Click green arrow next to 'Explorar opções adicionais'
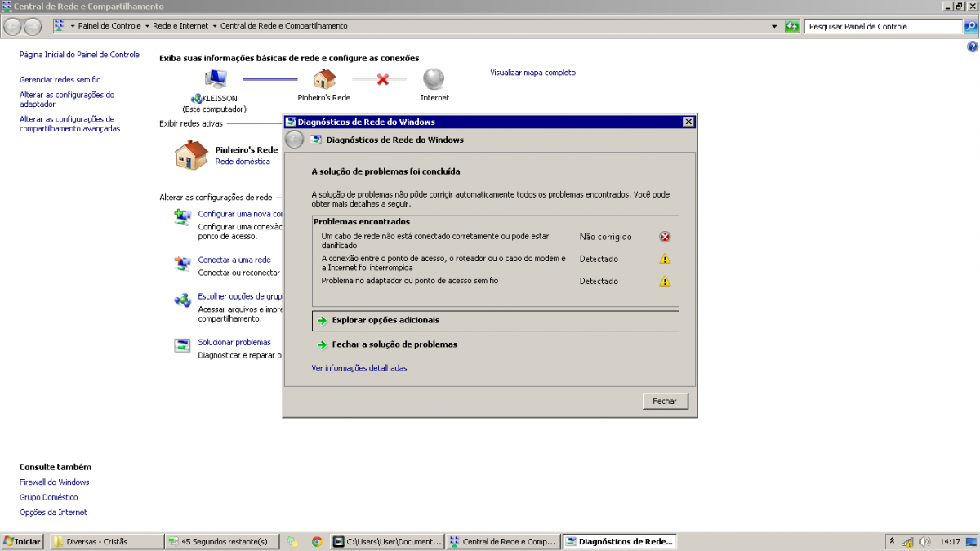 (x=323, y=321)
